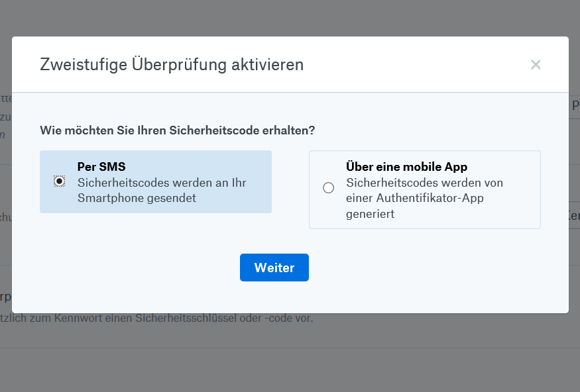Click the 'Zweistufige Überprüfung aktivieren' dialog title
580x392 pixels.
(x=172, y=65)
